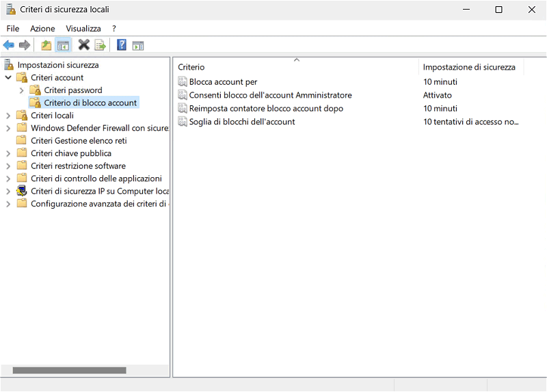Click the up one level folder icon
The image size is (547, 392).
click(x=46, y=45)
